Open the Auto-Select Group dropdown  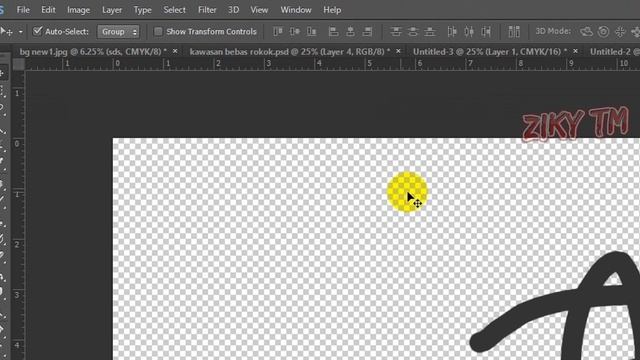(118, 31)
